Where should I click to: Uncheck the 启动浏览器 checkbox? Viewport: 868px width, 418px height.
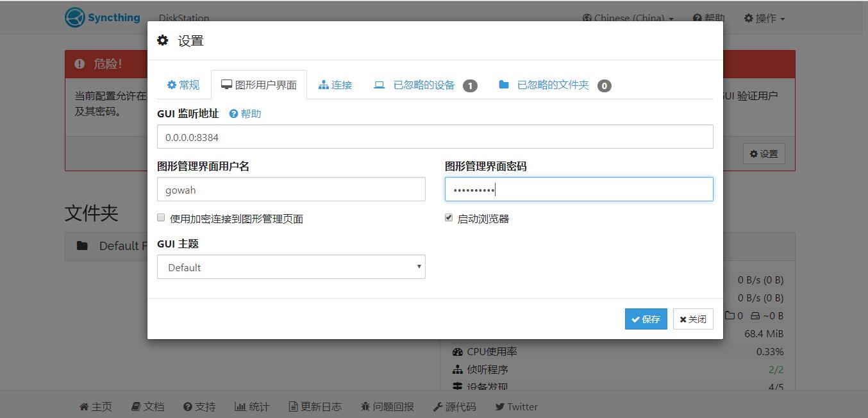click(449, 218)
